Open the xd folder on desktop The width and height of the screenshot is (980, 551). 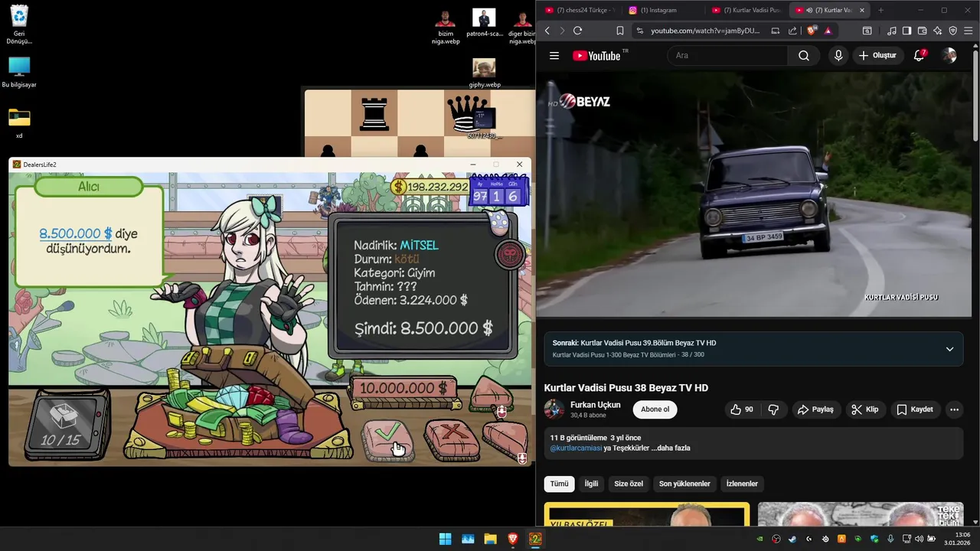click(19, 122)
